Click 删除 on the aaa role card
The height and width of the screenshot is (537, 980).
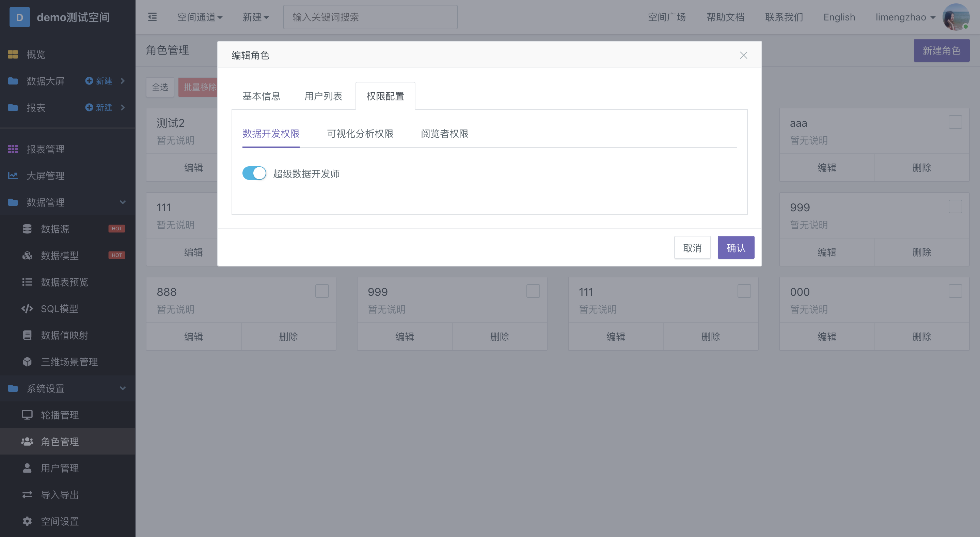point(922,168)
